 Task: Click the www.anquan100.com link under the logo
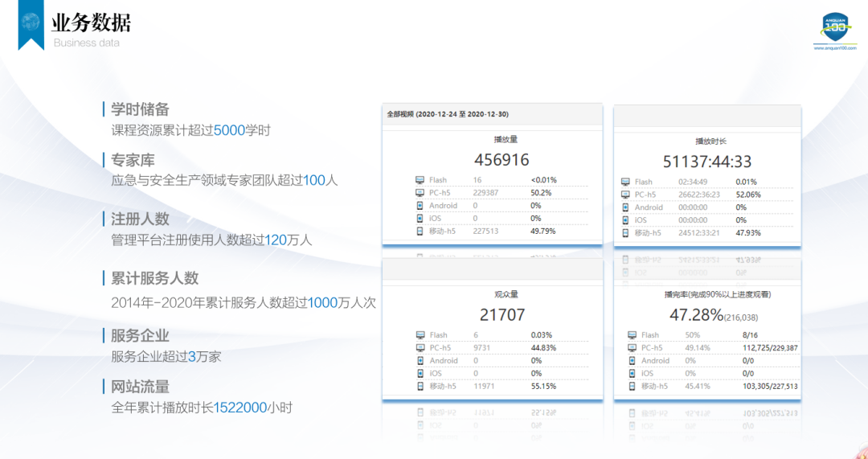(835, 48)
